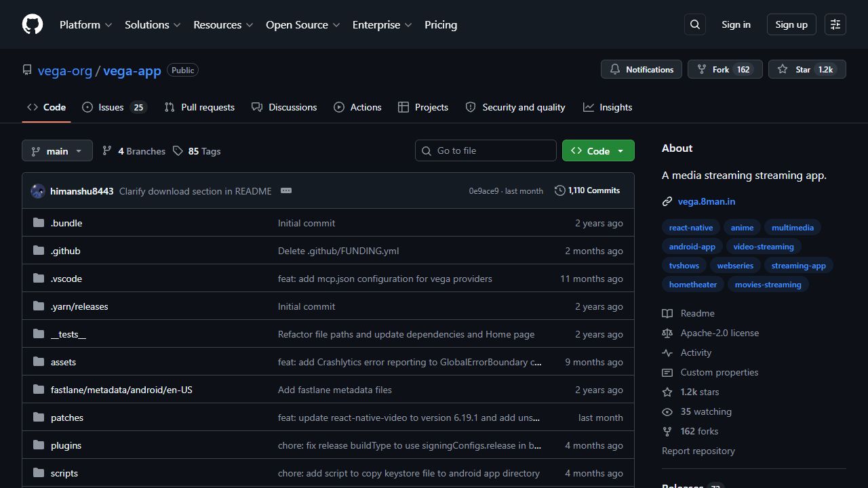Switch to the Code tab
This screenshot has height=488, width=868.
(46, 107)
